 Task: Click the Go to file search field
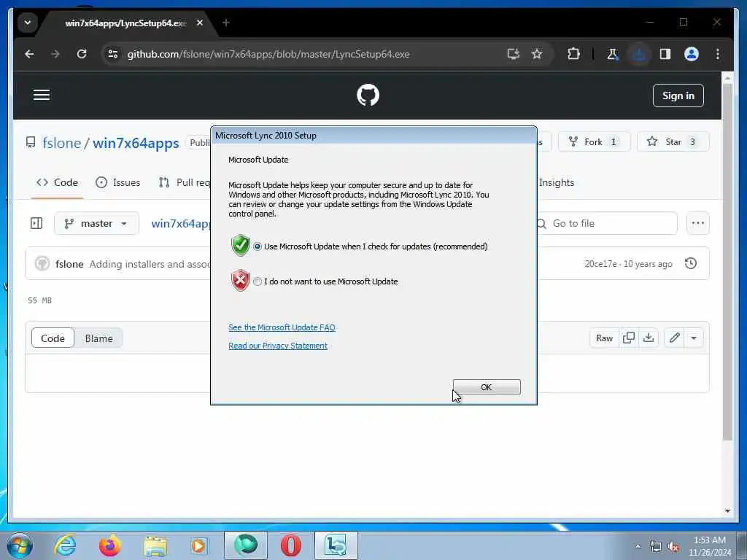[607, 223]
